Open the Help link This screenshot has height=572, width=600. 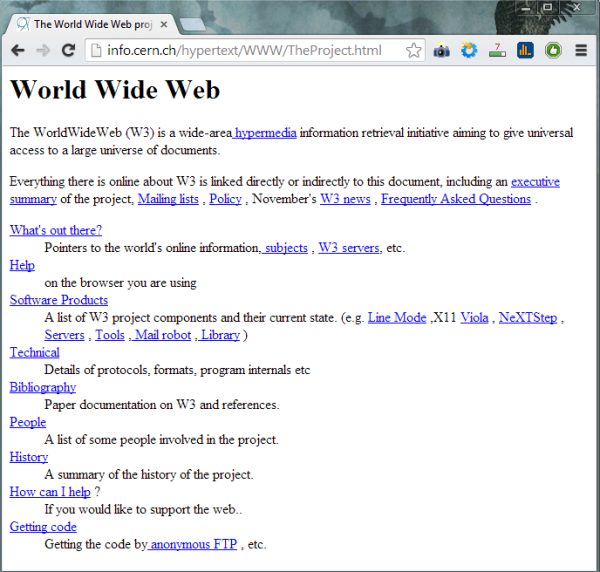pos(22,265)
